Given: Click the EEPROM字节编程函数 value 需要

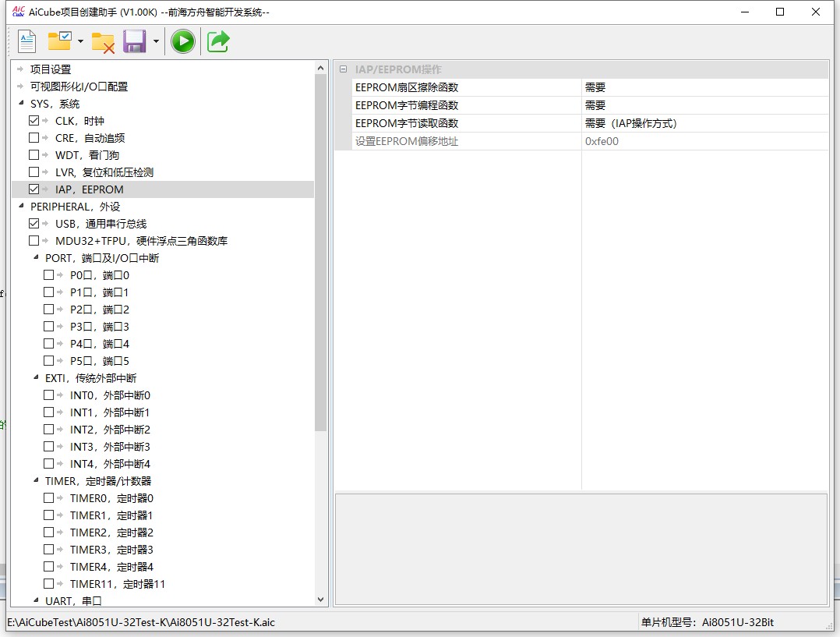Looking at the screenshot, I should click(x=704, y=105).
